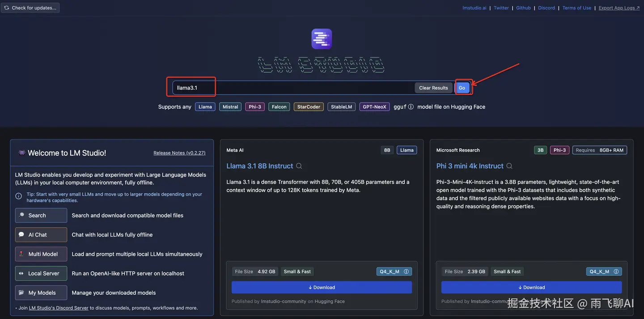Select the Mistral architecture tag

click(230, 107)
